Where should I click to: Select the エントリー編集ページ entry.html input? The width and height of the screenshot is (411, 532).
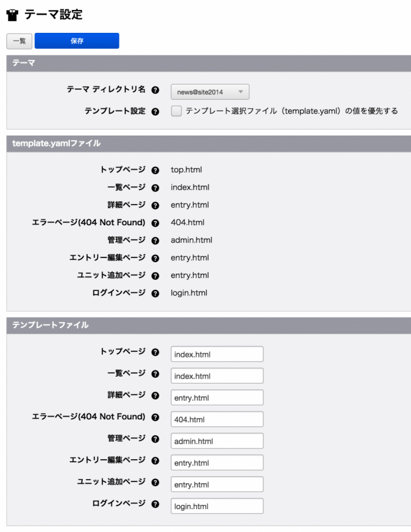217,463
